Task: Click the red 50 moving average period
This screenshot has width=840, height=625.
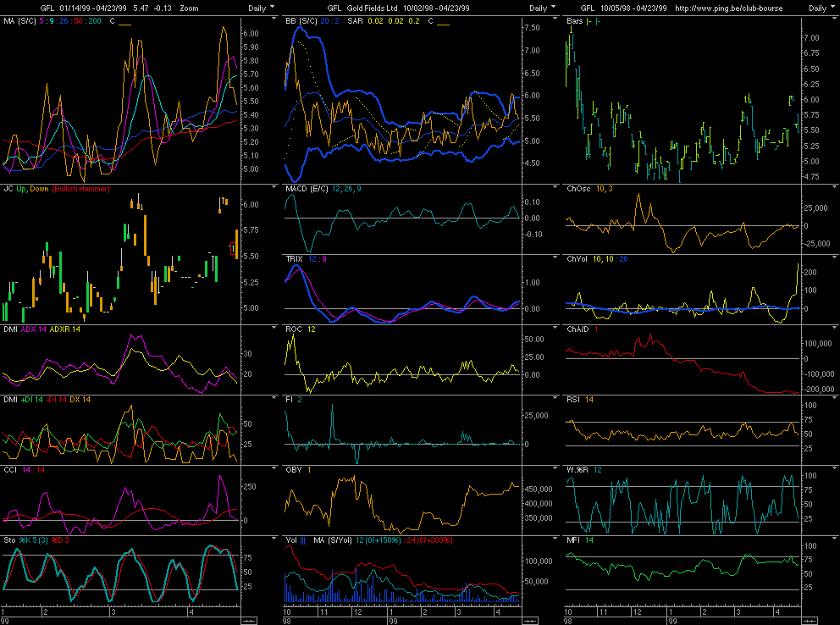Action: coord(78,21)
